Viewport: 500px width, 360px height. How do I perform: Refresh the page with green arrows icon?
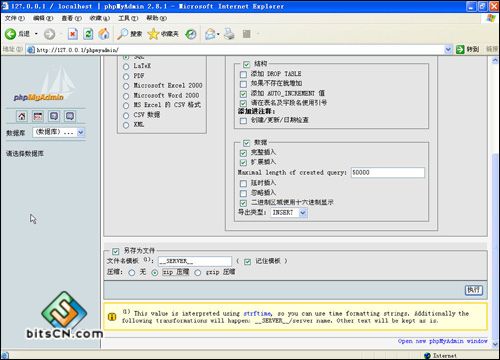(88, 34)
